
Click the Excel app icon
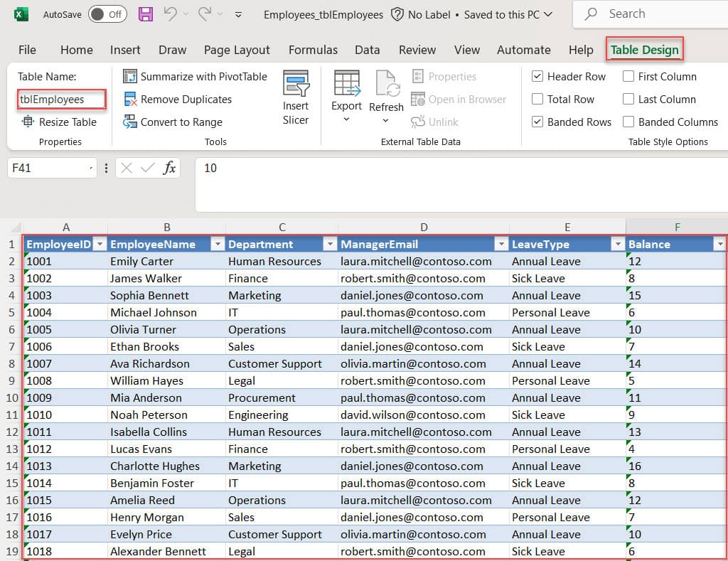pyautogui.click(x=20, y=14)
